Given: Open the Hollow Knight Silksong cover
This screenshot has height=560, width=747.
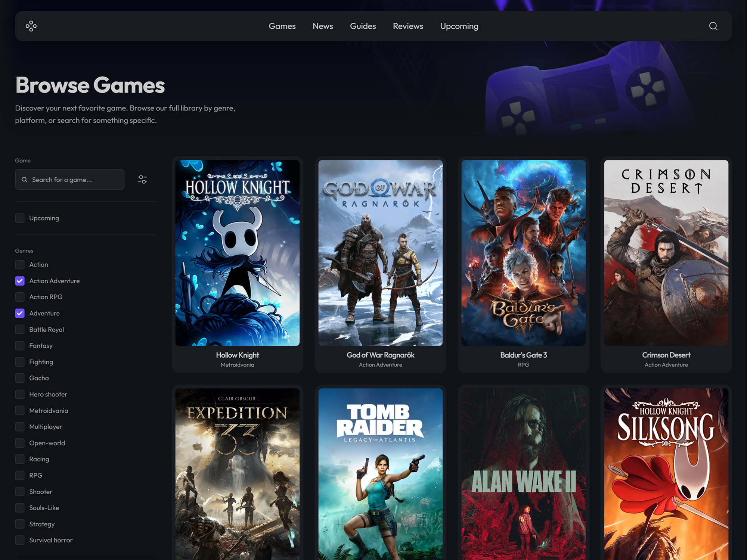Looking at the screenshot, I should coord(666,474).
